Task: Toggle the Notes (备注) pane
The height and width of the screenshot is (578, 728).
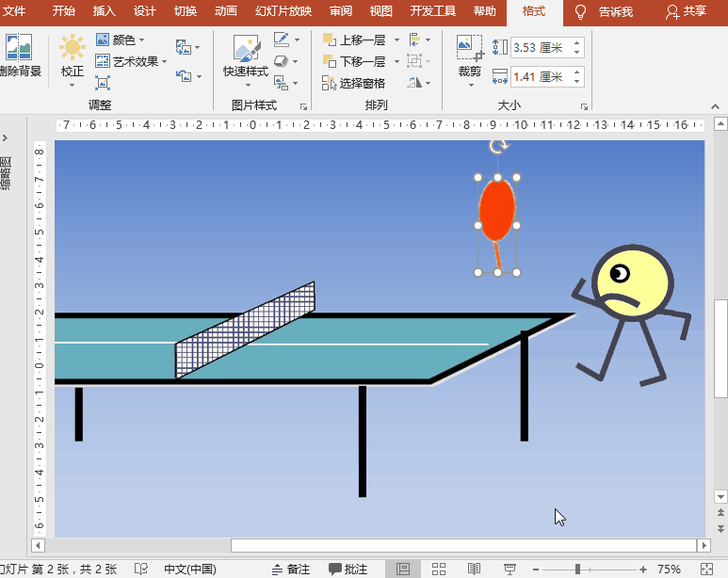Action: point(291,570)
